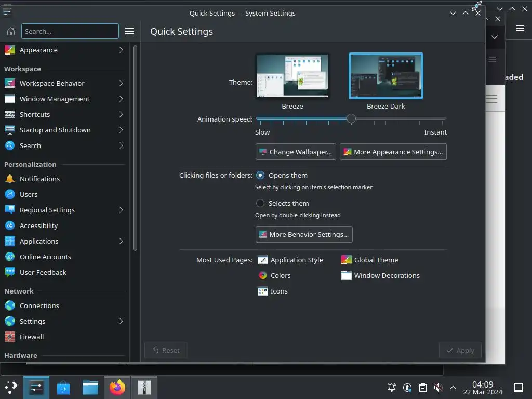Open the hamburger menu beside search field
This screenshot has width=532, height=399.
coord(129,31)
